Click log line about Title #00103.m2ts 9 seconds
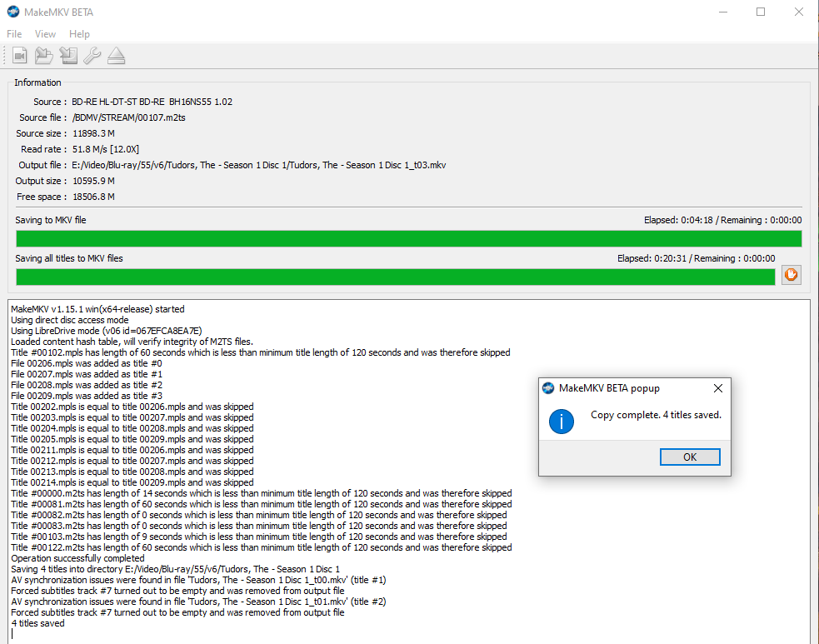The width and height of the screenshot is (819, 644). pos(259,537)
